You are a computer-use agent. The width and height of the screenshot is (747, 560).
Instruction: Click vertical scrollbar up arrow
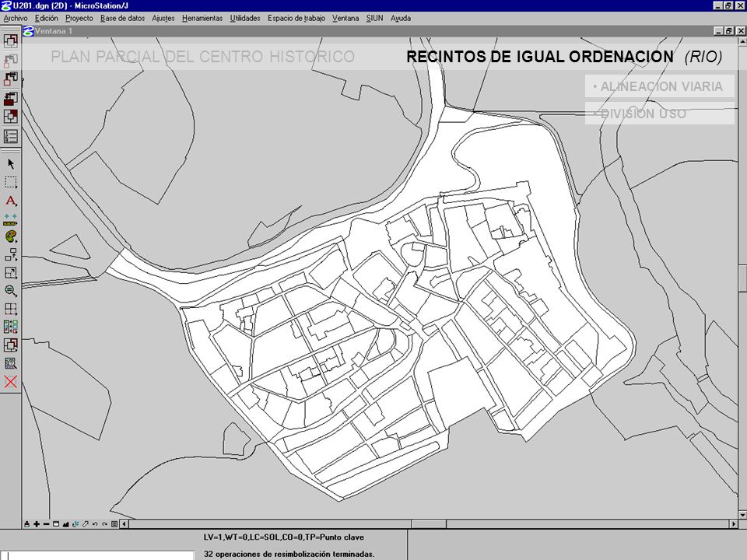pos(742,41)
